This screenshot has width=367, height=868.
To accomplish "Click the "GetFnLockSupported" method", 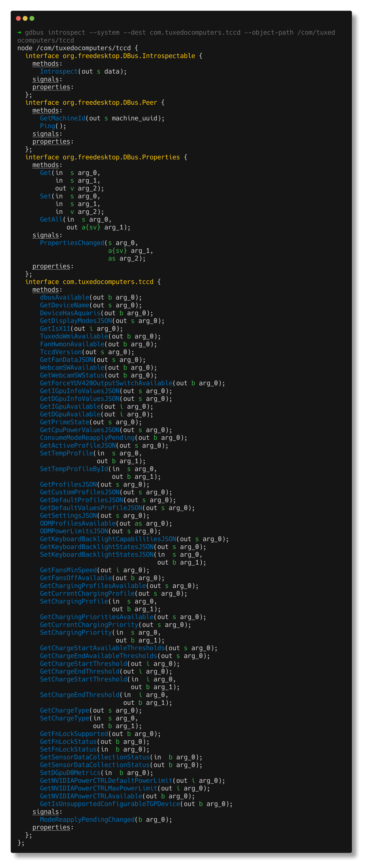I will pos(74,734).
